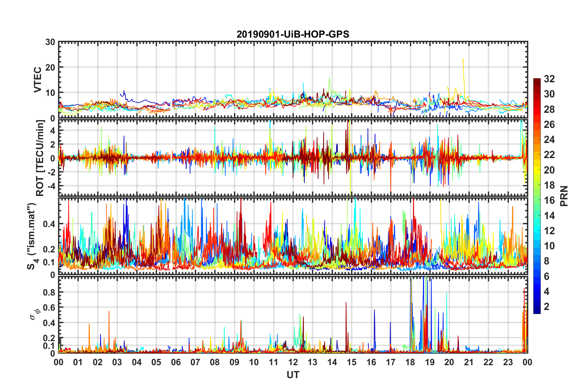Click the 18 hour x-axis tick label
Image resolution: width=586 pixels, height=392 pixels.
(410, 362)
